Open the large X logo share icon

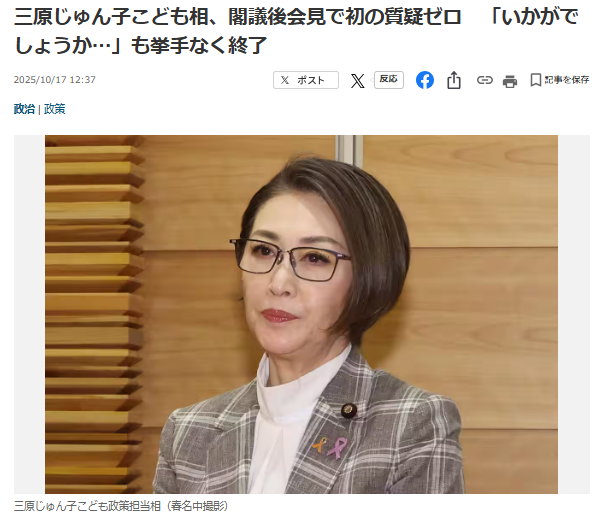[357, 81]
